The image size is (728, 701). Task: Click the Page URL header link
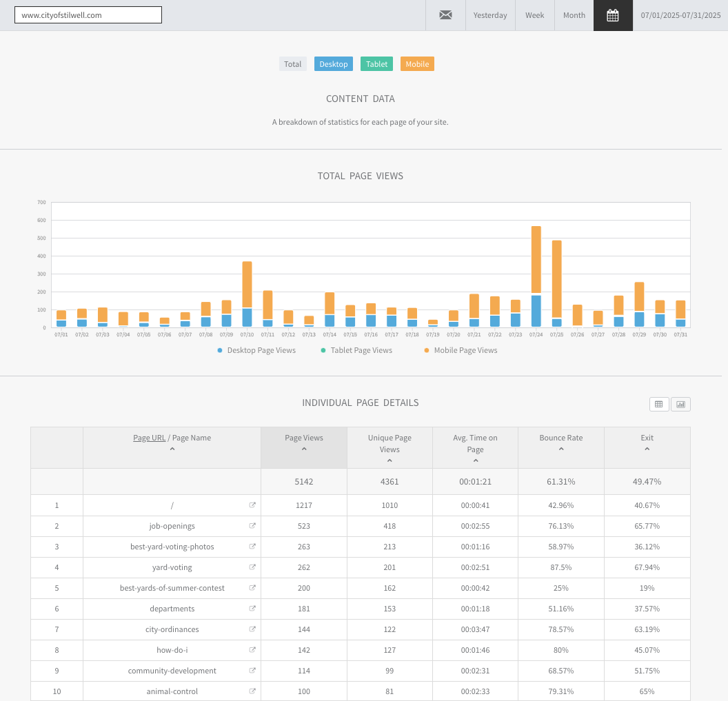(x=150, y=438)
